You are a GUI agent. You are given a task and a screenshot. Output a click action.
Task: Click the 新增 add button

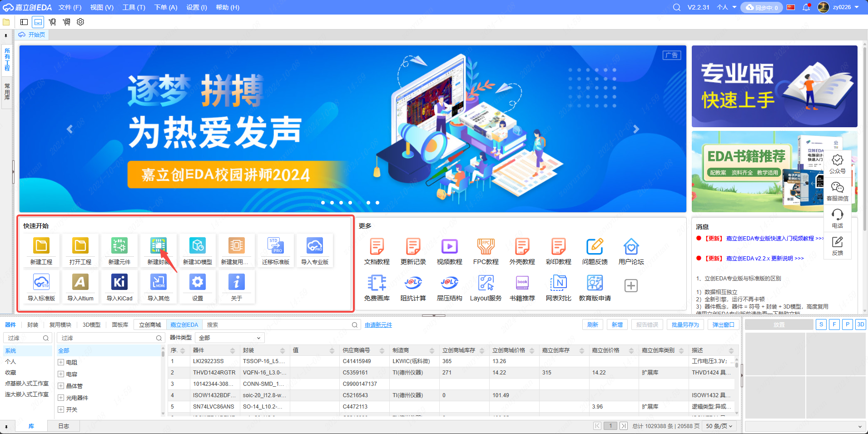[x=617, y=324]
